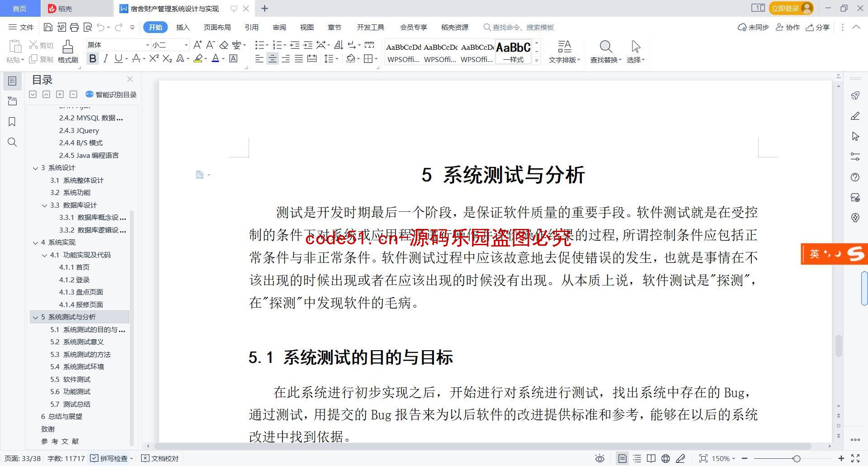This screenshot has height=466, width=868.
Task: Open the 引用 ribbon tab
Action: [251, 27]
